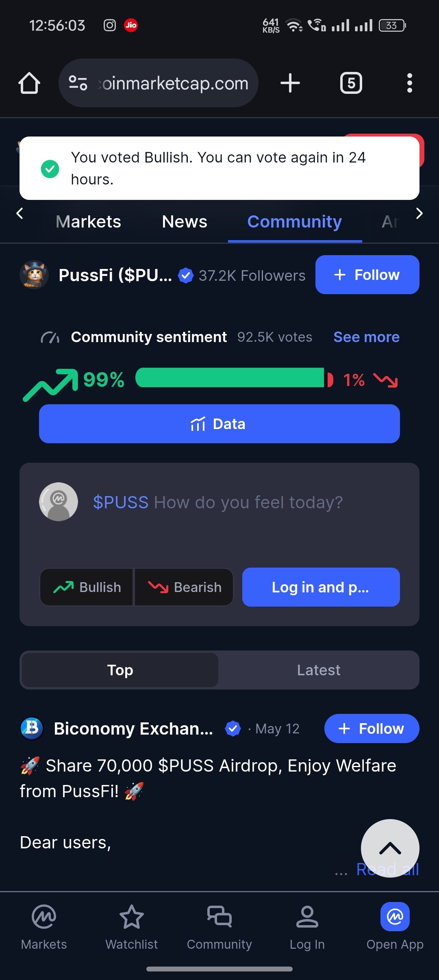Switch to the News tab
Viewport: 439px width, 980px height.
tap(185, 222)
